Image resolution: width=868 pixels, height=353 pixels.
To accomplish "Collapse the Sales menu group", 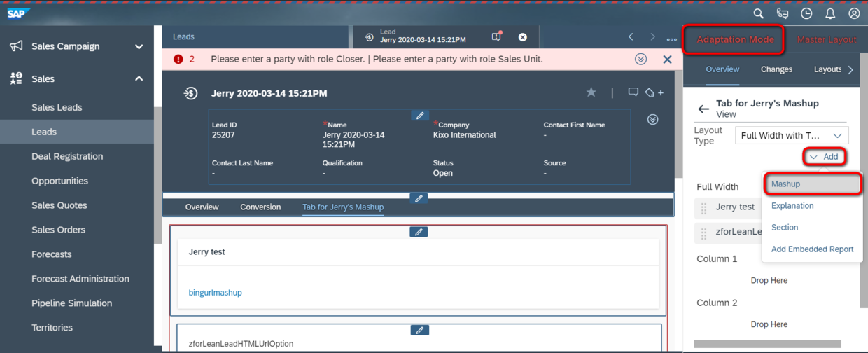I will tap(139, 78).
